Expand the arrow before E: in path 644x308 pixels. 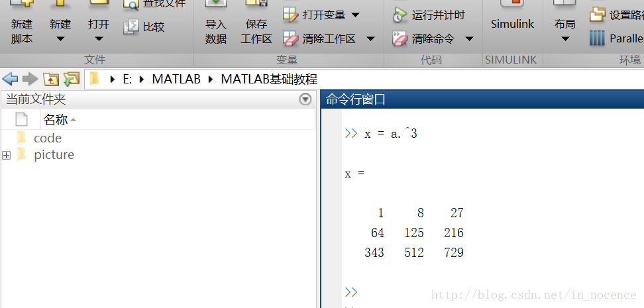(113, 79)
